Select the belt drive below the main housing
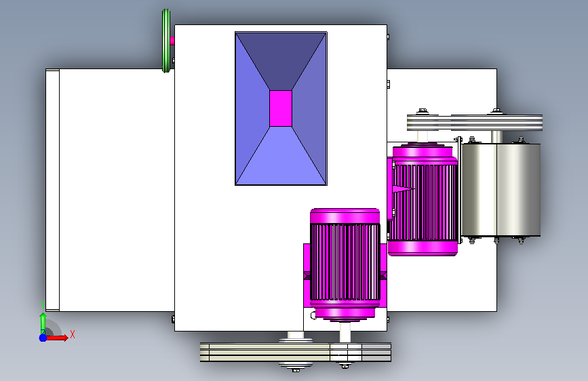588x381 pixels. 296,352
